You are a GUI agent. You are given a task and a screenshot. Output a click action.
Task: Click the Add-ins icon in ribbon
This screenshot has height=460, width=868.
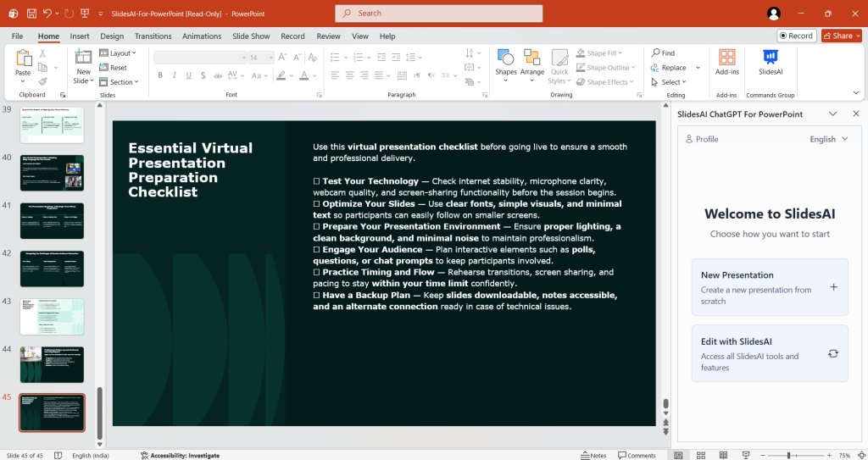(726, 62)
